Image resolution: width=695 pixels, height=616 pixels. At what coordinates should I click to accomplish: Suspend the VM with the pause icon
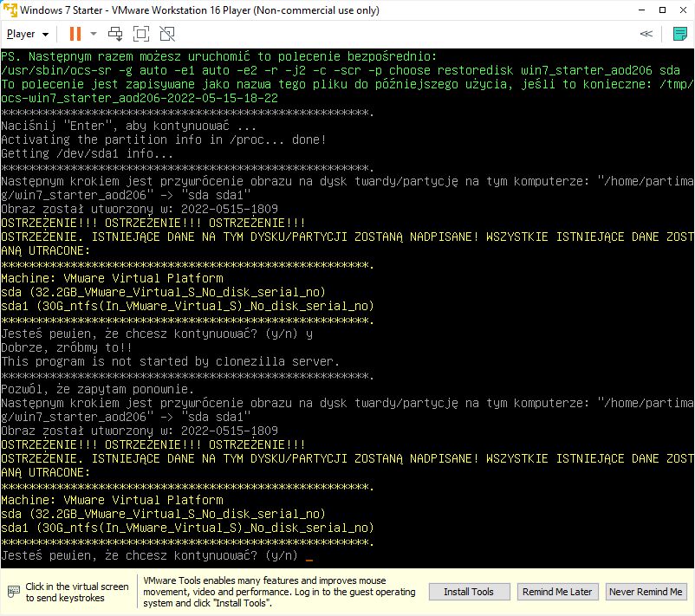click(75, 34)
